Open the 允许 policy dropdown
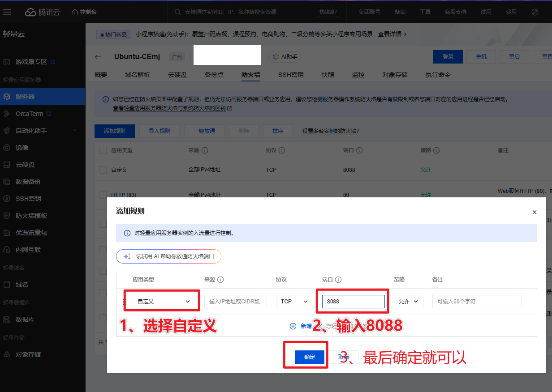552x392 pixels. coord(408,302)
